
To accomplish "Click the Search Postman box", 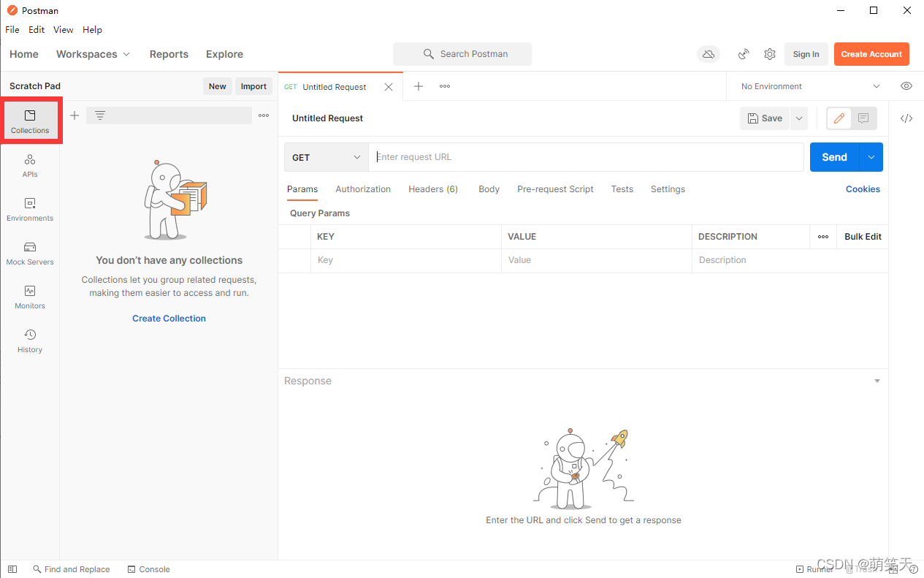I will (x=462, y=54).
